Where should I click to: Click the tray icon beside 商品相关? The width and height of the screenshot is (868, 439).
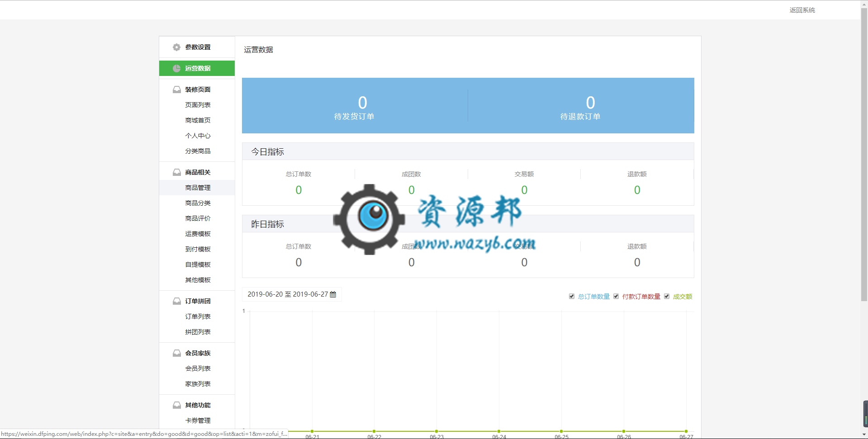(x=176, y=172)
